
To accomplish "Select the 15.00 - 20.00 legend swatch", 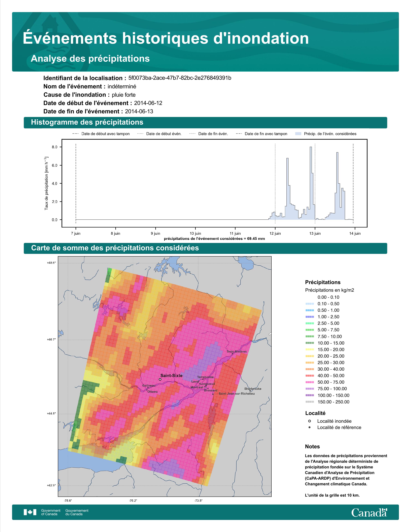I will point(309,350).
